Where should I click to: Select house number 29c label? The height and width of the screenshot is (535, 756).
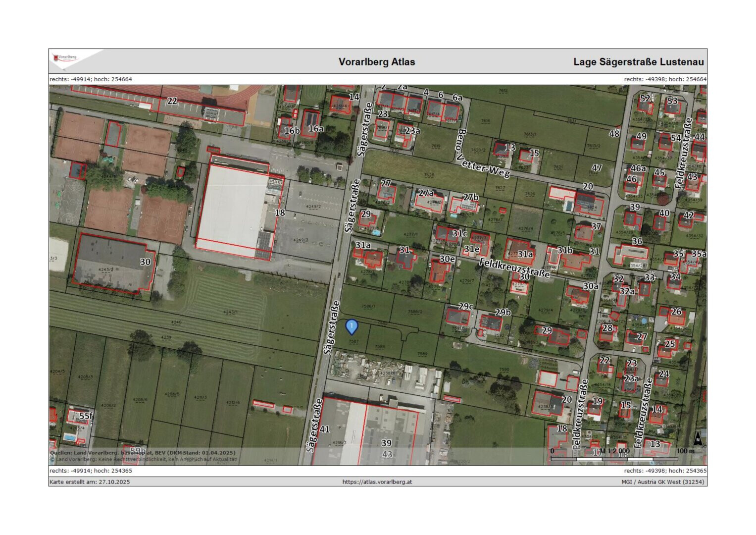click(x=465, y=307)
